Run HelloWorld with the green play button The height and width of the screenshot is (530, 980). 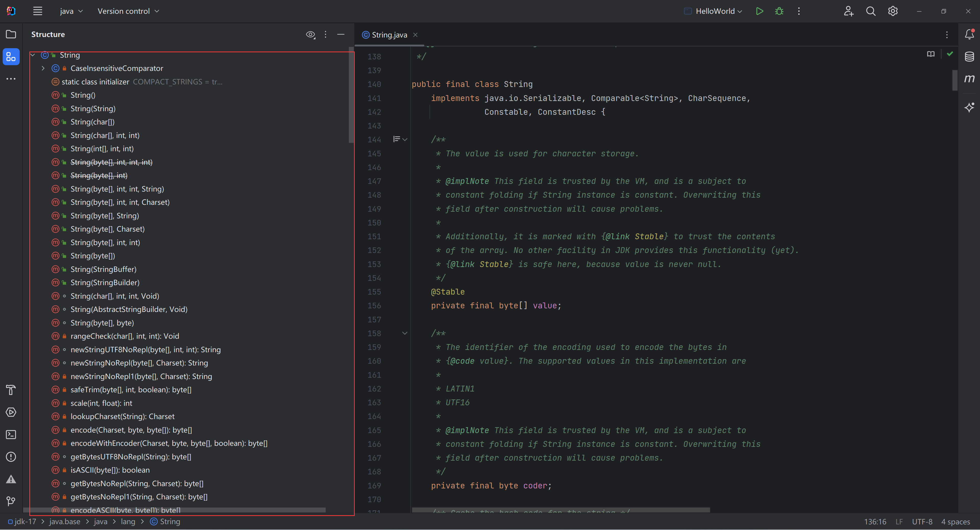[759, 11]
